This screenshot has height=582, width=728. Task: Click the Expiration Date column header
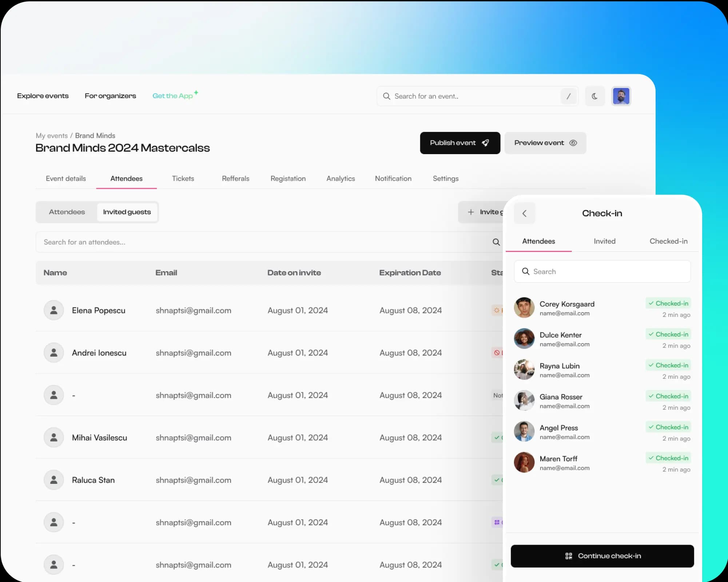click(410, 273)
